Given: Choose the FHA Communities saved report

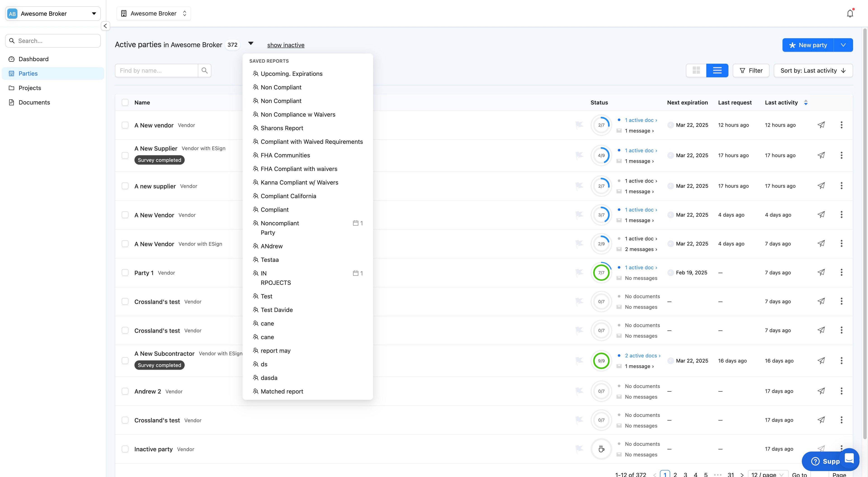Looking at the screenshot, I should click(x=285, y=155).
